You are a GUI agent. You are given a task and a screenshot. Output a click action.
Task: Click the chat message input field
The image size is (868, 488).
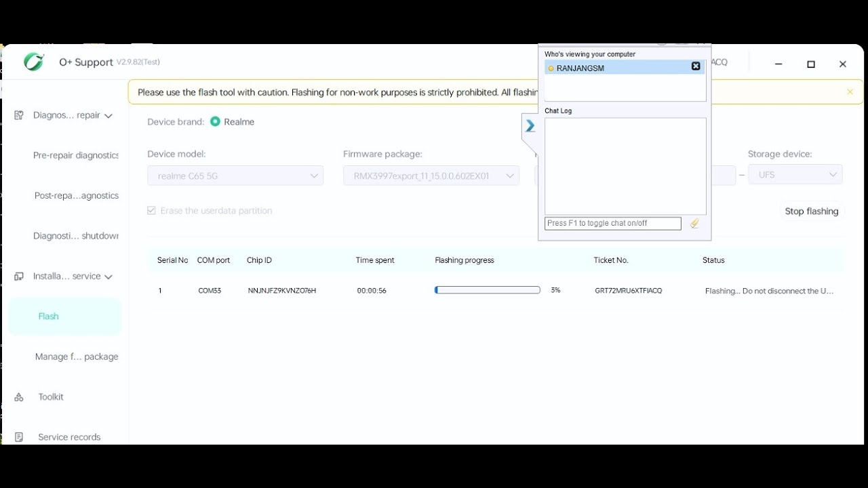pos(613,224)
